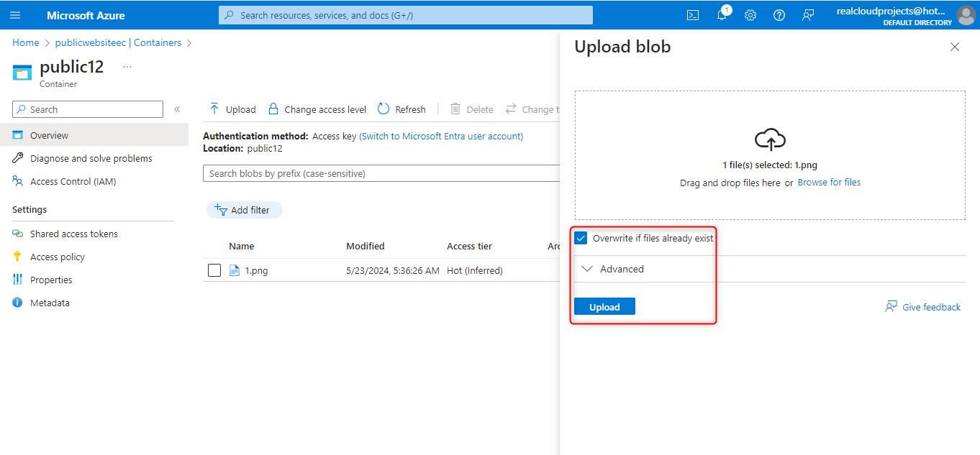Click the sidebar Search box
Screen dimensions: 980x455
pos(88,109)
